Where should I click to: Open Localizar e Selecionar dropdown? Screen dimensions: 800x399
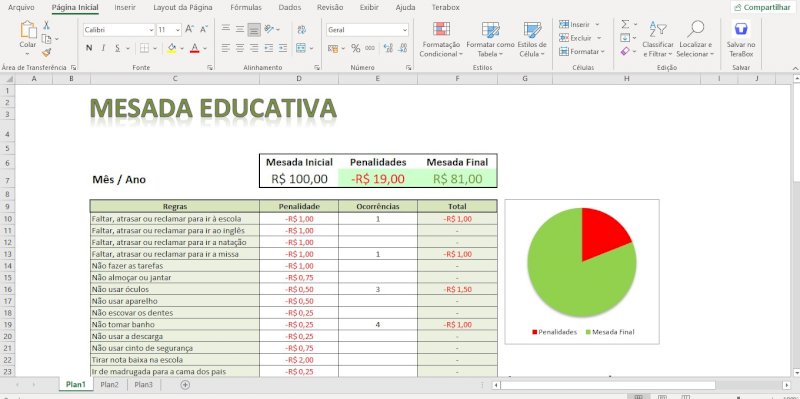click(695, 39)
